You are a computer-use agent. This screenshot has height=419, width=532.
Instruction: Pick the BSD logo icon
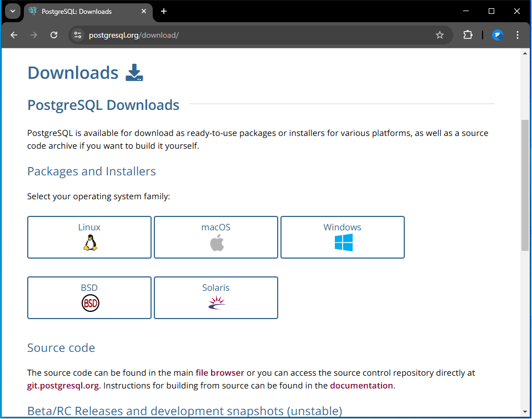click(x=90, y=303)
